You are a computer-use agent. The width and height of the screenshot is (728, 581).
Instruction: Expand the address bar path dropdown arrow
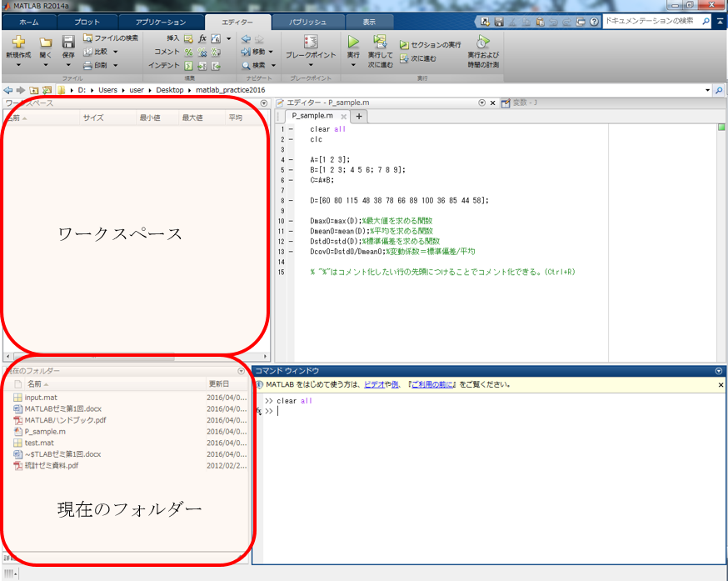tap(708, 89)
